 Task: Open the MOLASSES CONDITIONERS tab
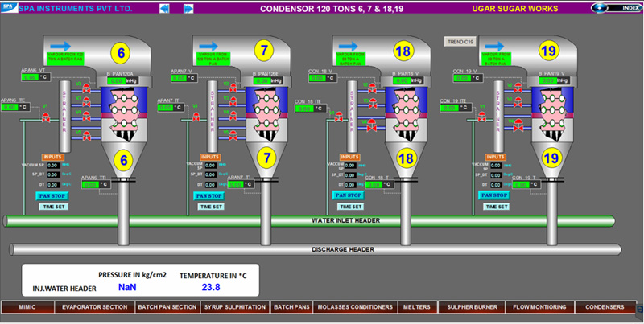pyautogui.click(x=355, y=307)
